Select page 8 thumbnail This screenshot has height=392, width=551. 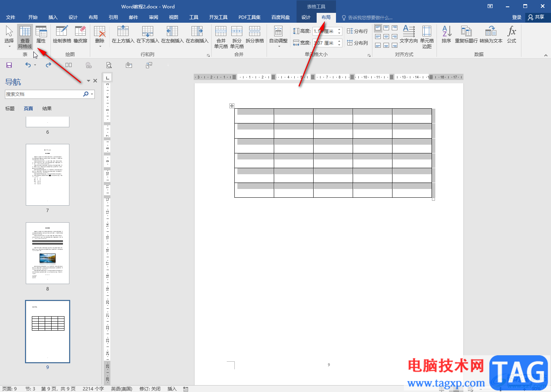(x=47, y=253)
